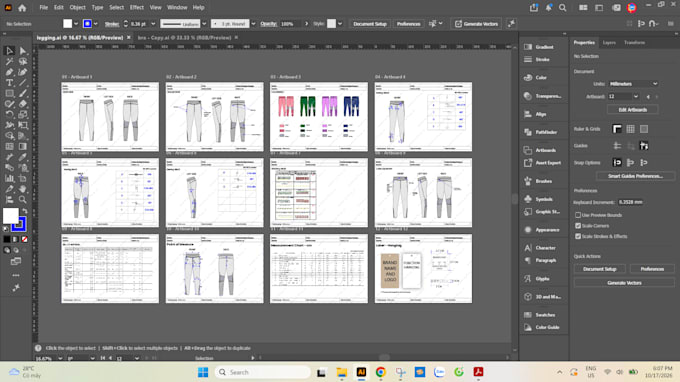Image resolution: width=680 pixels, height=382 pixels.
Task: Toggle Show Guides button
Action: 617,146
